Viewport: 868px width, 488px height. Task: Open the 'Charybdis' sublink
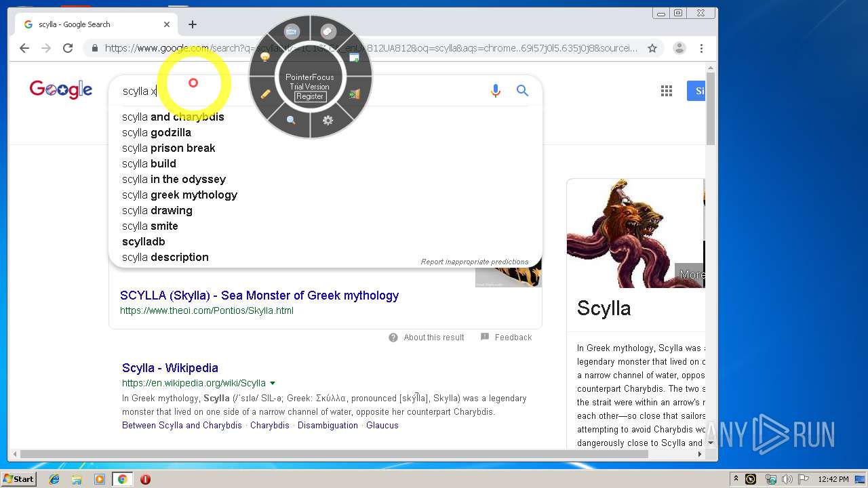tap(270, 426)
